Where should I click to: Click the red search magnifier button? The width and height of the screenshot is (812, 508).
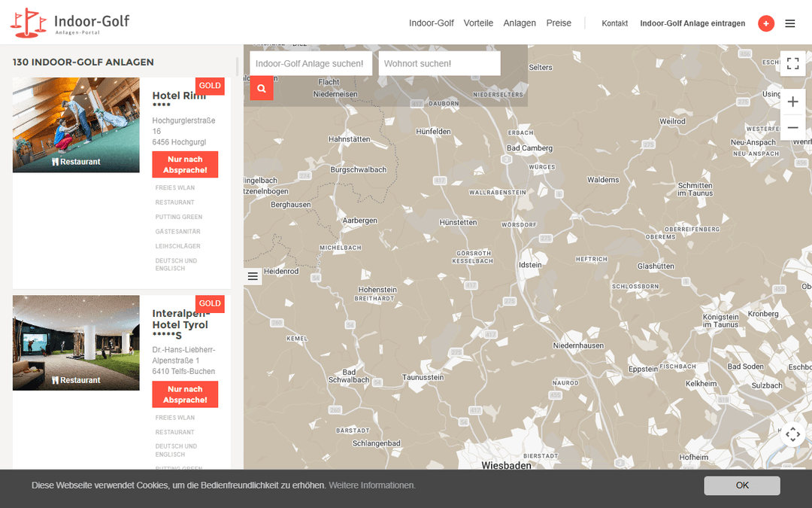pos(262,88)
